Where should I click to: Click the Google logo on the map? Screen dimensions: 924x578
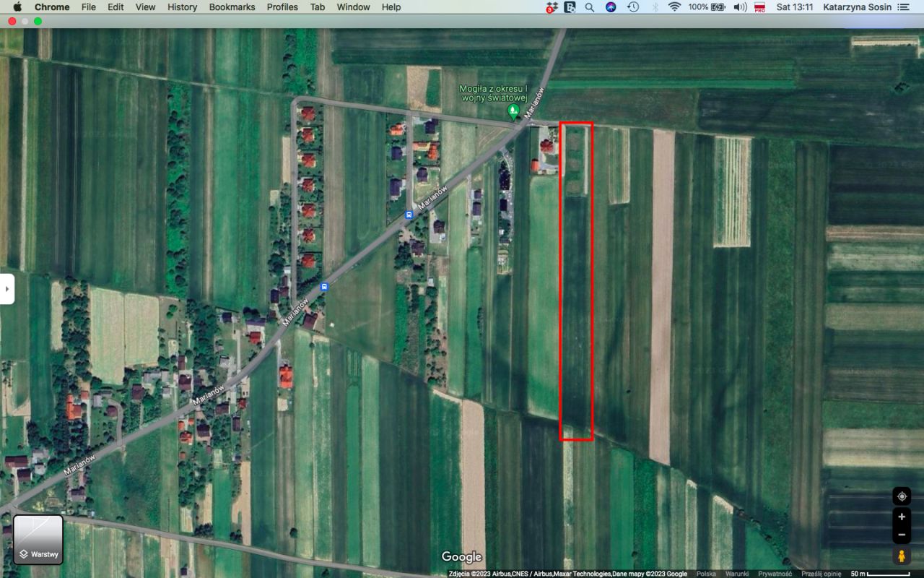461,557
